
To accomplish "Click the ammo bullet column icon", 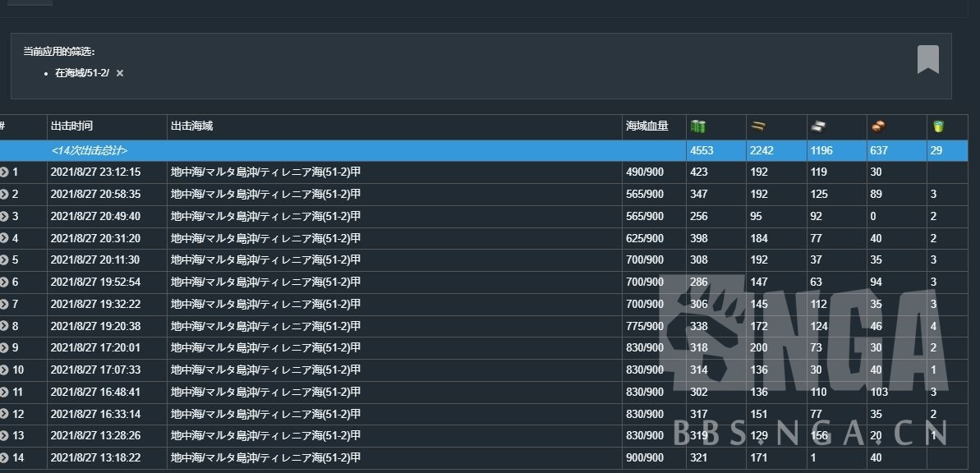I will point(757,126).
